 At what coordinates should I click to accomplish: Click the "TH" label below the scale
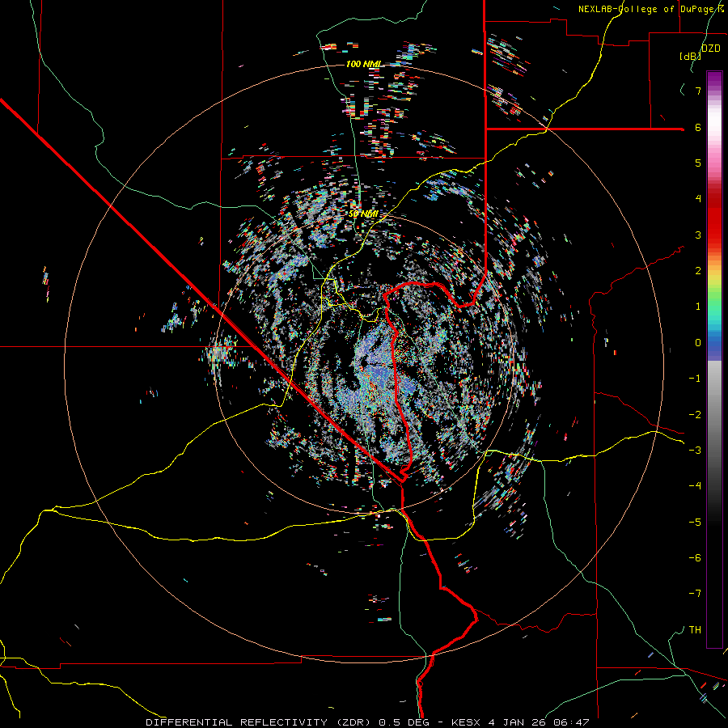coord(695,630)
